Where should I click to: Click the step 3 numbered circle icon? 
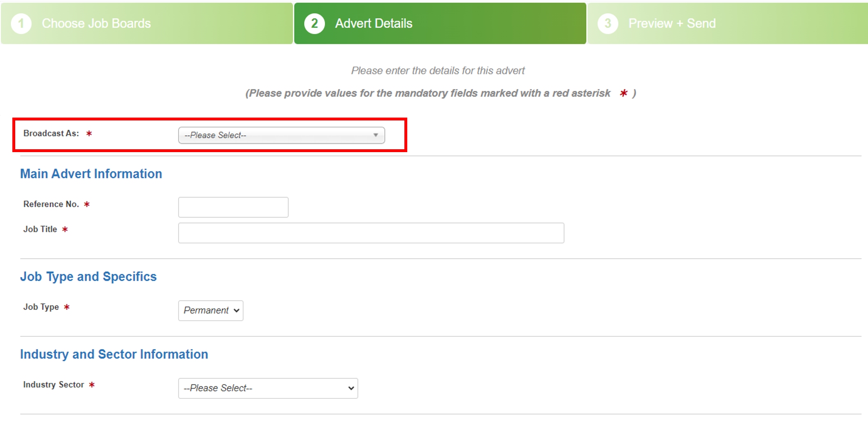pos(607,23)
